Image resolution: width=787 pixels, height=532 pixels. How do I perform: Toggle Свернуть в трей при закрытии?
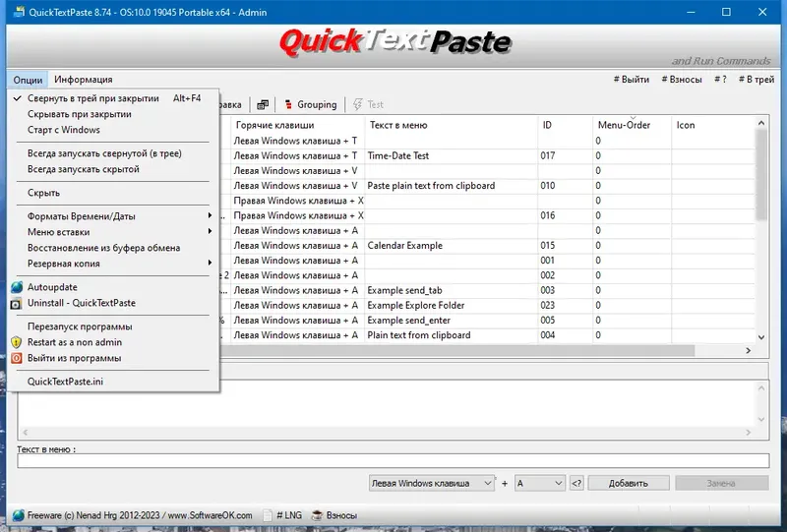point(114,98)
